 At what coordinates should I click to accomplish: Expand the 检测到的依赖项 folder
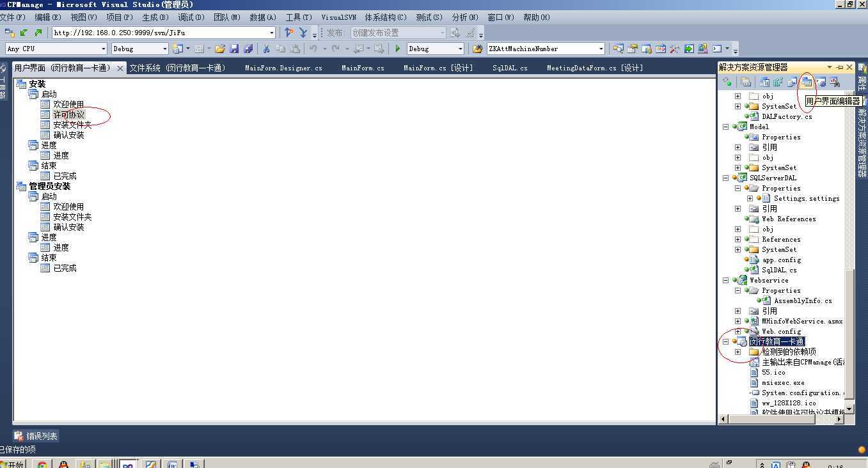pyautogui.click(x=738, y=352)
